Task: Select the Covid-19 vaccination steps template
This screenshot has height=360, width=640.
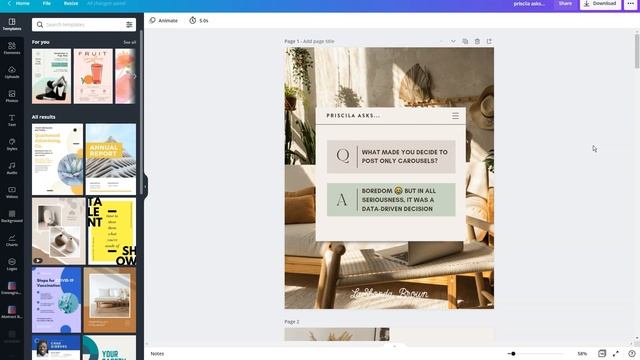Action: click(57, 300)
